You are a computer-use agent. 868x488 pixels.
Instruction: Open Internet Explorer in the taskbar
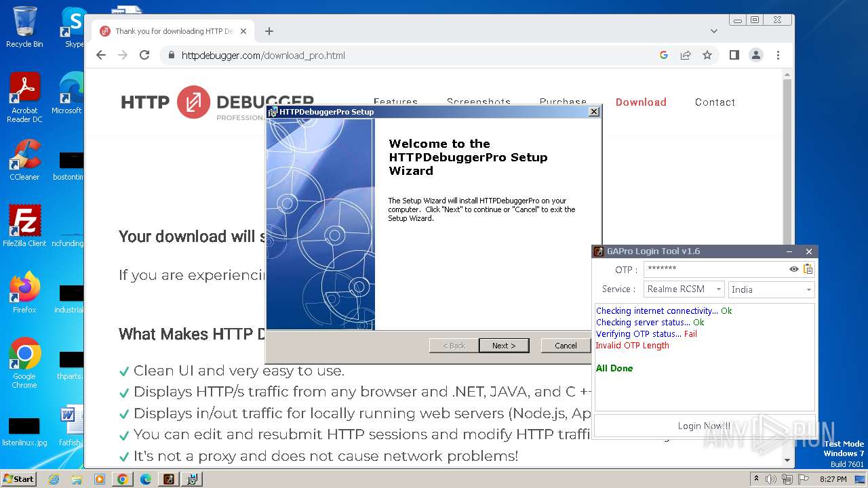[54, 479]
